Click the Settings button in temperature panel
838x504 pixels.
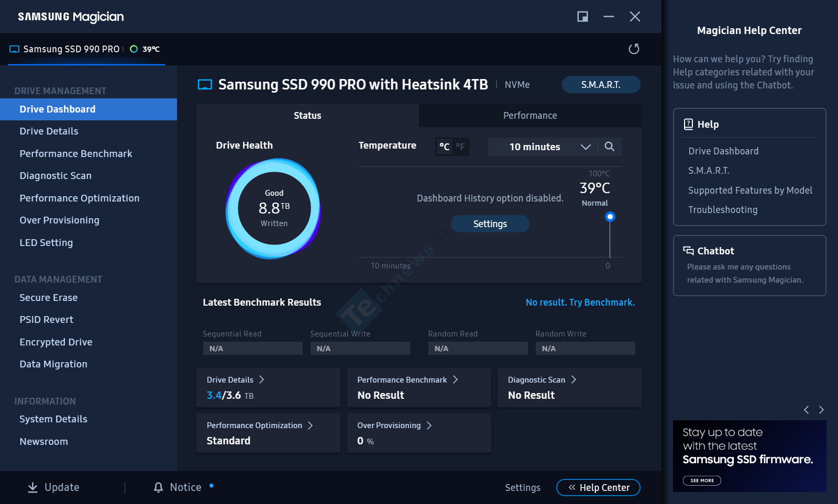point(490,224)
